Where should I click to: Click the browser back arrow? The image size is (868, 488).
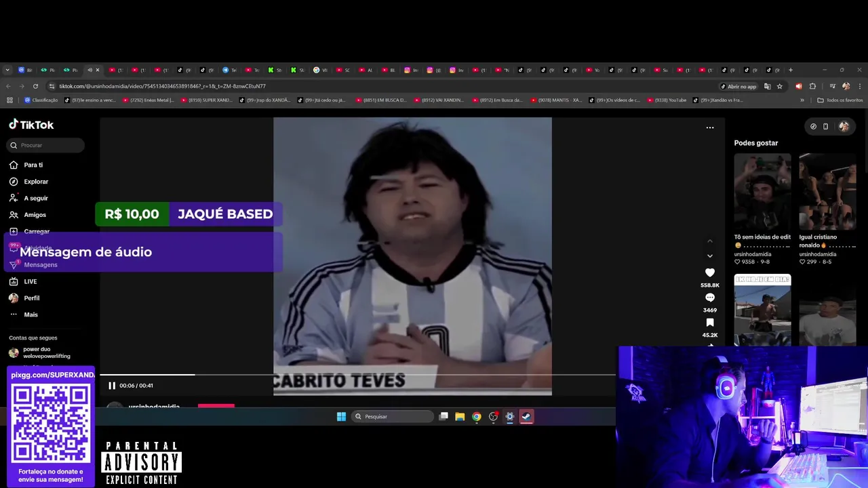click(8, 86)
